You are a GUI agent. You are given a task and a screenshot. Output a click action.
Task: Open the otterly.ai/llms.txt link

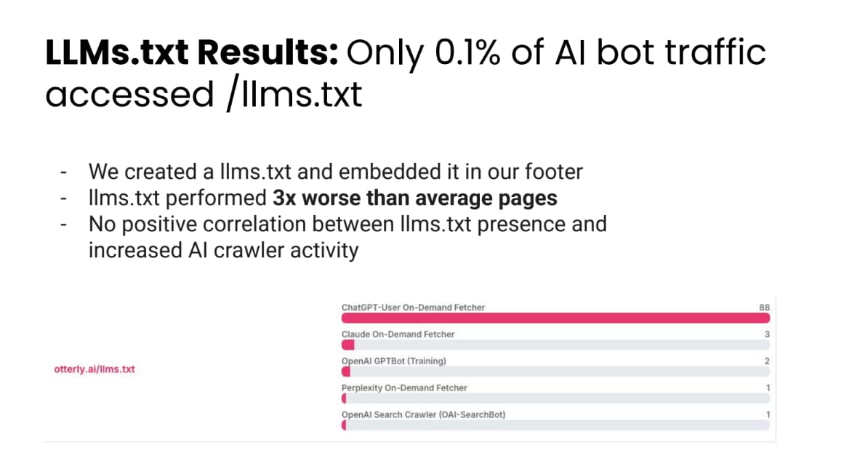[94, 369]
